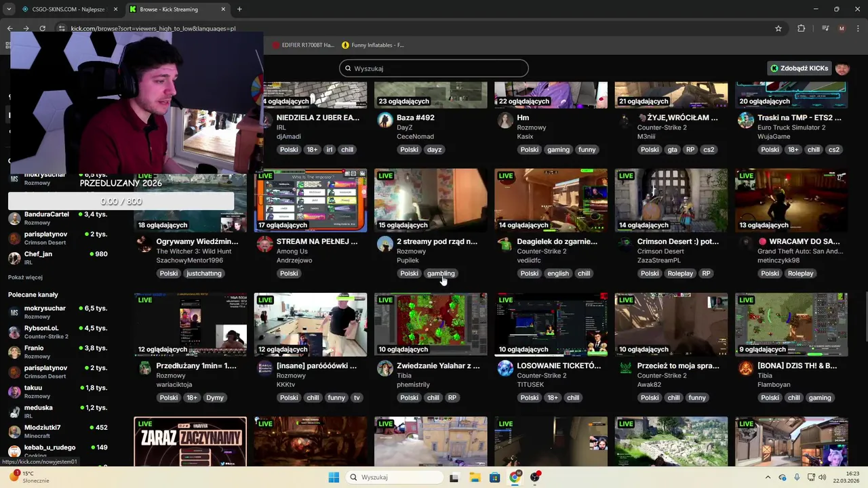Open CeceNomad channel avatar

tap(385, 121)
